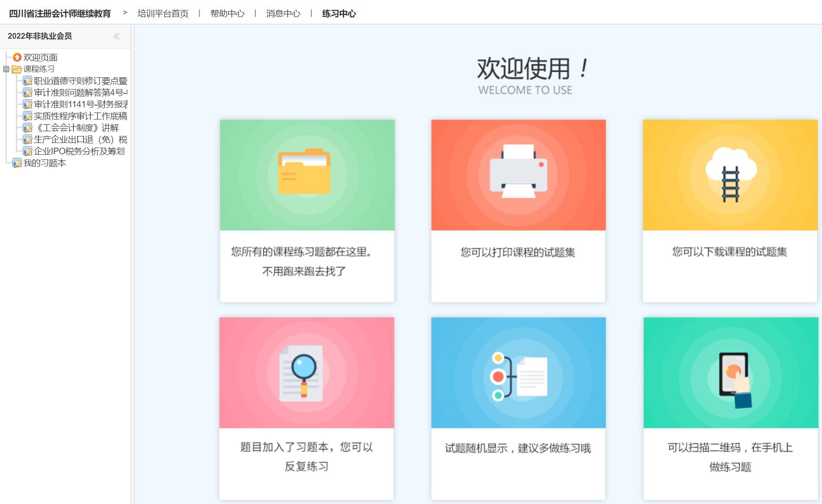Select the 练习中心 navigation link

[339, 13]
